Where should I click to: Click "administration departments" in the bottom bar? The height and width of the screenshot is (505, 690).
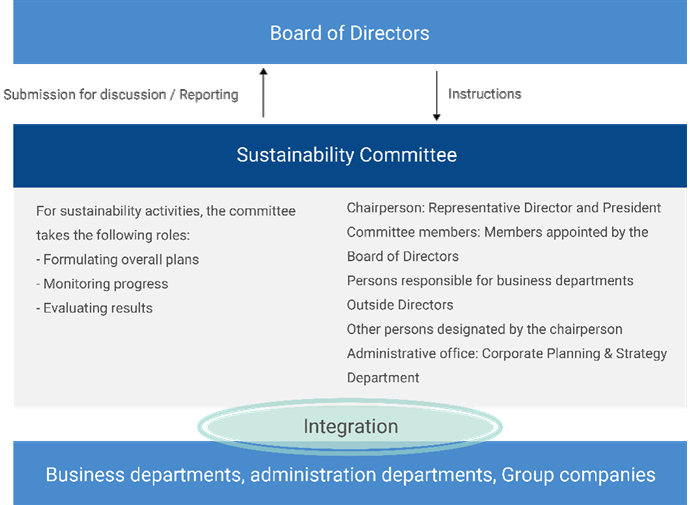(x=372, y=474)
